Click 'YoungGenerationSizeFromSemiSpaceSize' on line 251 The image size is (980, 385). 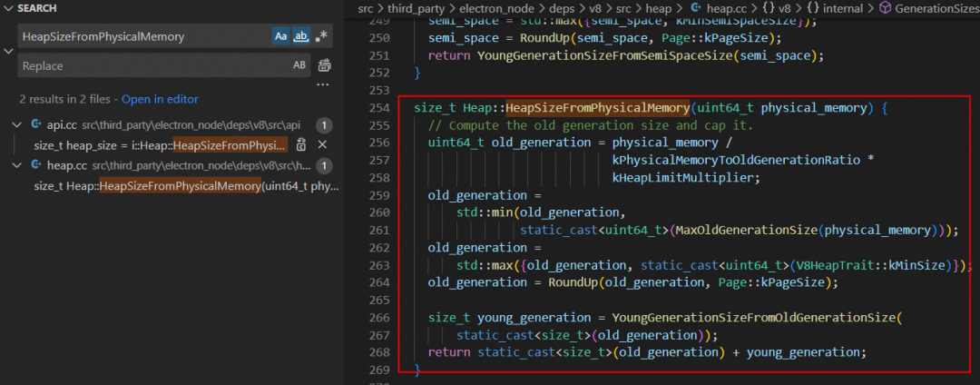coord(605,55)
